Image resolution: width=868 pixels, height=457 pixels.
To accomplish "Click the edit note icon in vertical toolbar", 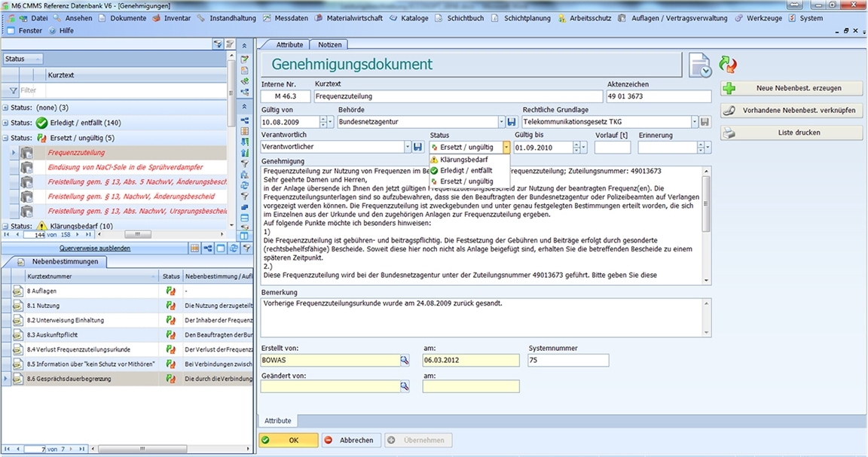I will 244,59.
